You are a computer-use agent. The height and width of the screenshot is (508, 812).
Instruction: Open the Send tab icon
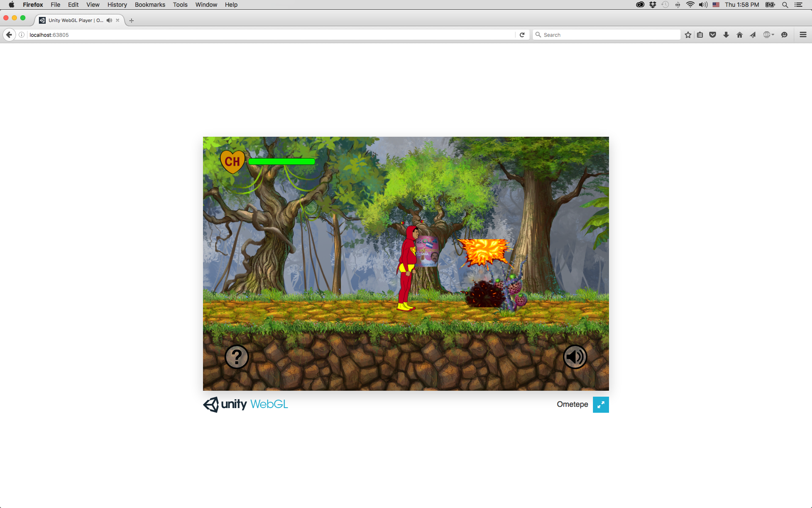click(x=752, y=35)
